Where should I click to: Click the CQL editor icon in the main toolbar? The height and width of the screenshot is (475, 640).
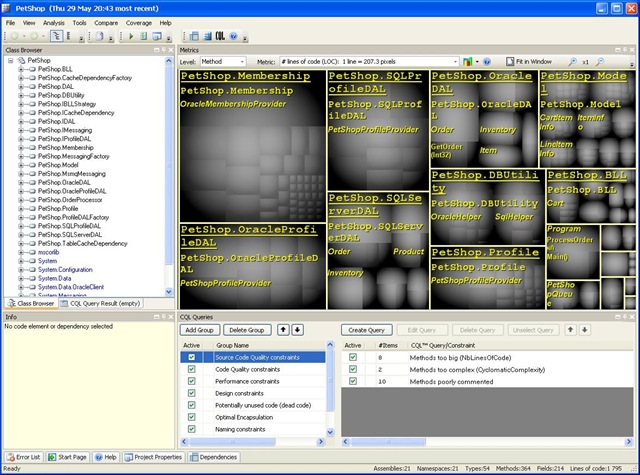[x=220, y=36]
